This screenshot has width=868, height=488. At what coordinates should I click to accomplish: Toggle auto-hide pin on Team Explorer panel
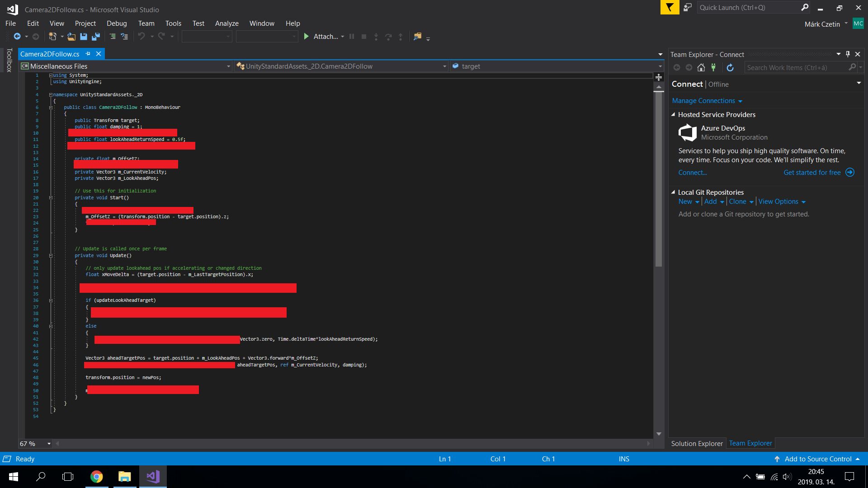point(848,54)
